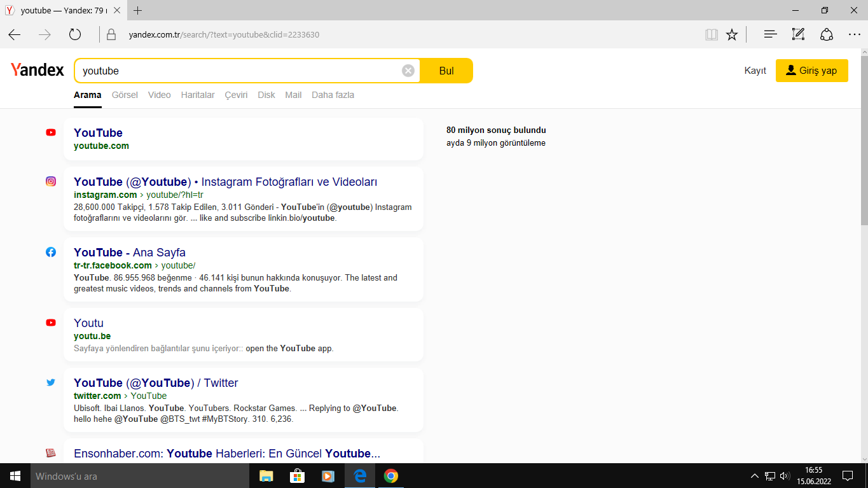Open the network status tray icon

pos(770,476)
